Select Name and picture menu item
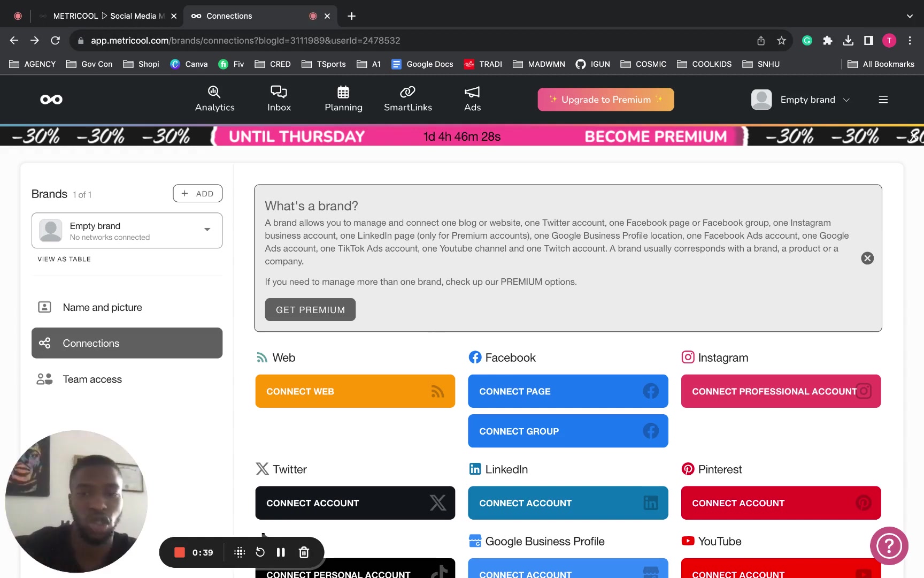This screenshot has width=924, height=578. coord(102,307)
